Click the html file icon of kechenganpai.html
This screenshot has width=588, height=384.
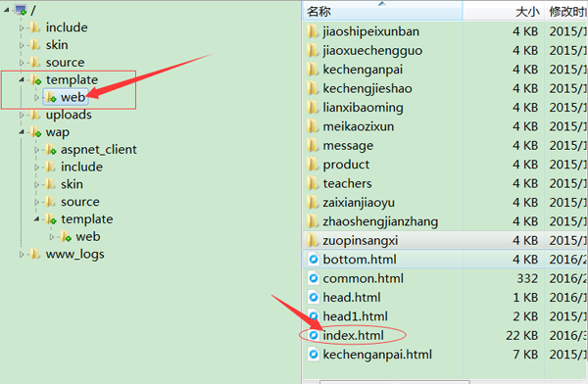(314, 355)
